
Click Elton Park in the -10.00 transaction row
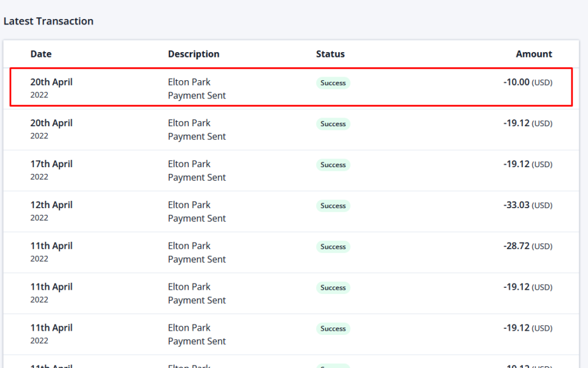tap(189, 82)
